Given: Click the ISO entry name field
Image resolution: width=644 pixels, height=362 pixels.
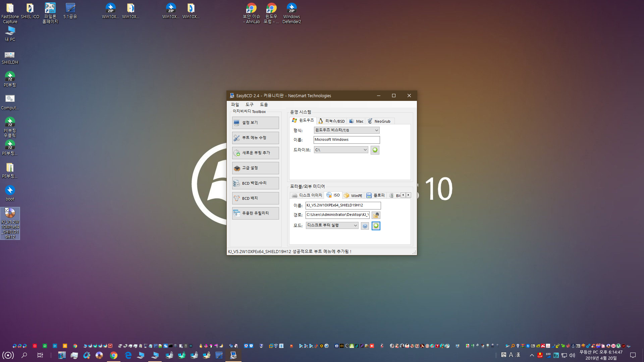Looking at the screenshot, I should tap(343, 205).
